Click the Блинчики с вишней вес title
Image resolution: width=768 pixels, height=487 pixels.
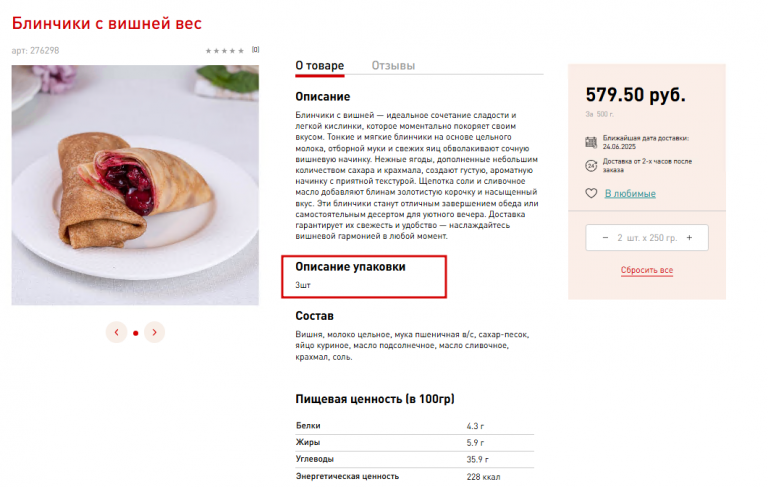click(x=107, y=24)
